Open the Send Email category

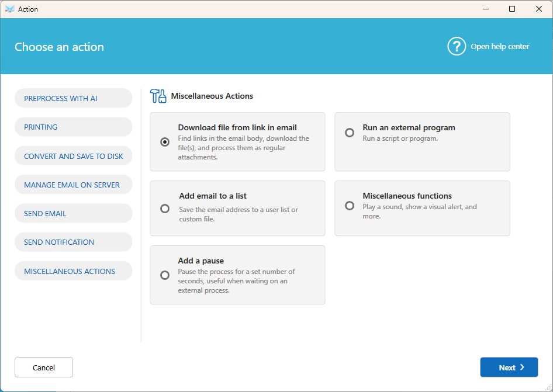[x=73, y=213]
